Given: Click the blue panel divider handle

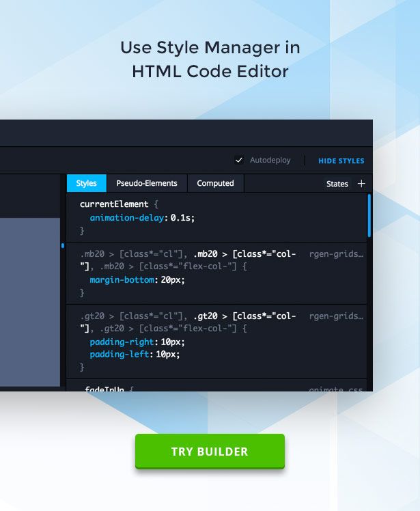Looking at the screenshot, I should [63, 245].
